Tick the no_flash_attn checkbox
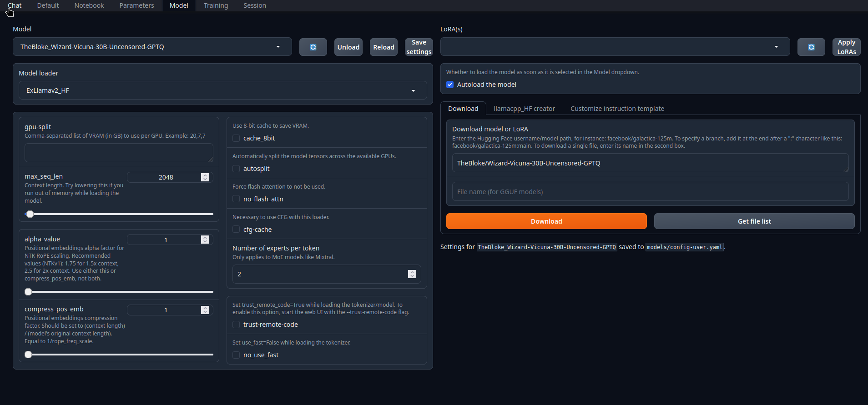868x405 pixels. point(236,199)
